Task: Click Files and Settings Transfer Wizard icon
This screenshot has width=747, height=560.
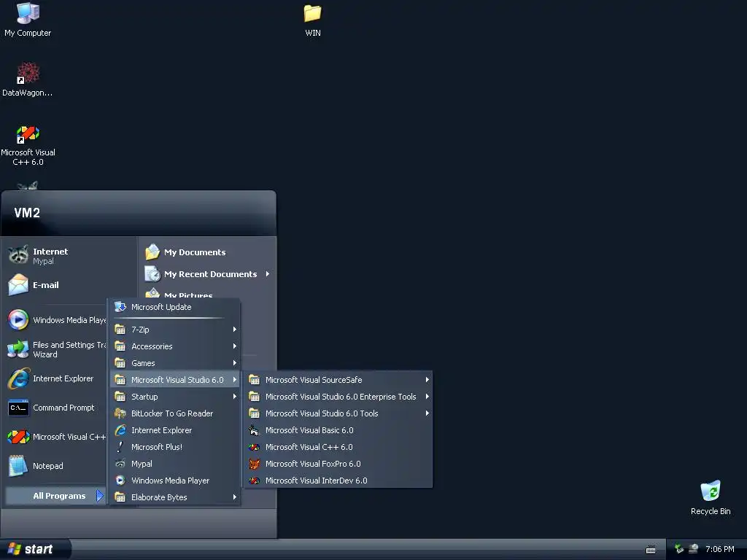Action: 18,349
